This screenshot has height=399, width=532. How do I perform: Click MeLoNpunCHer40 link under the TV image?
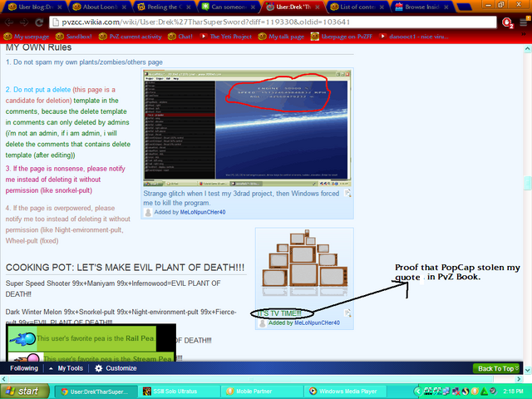317,323
